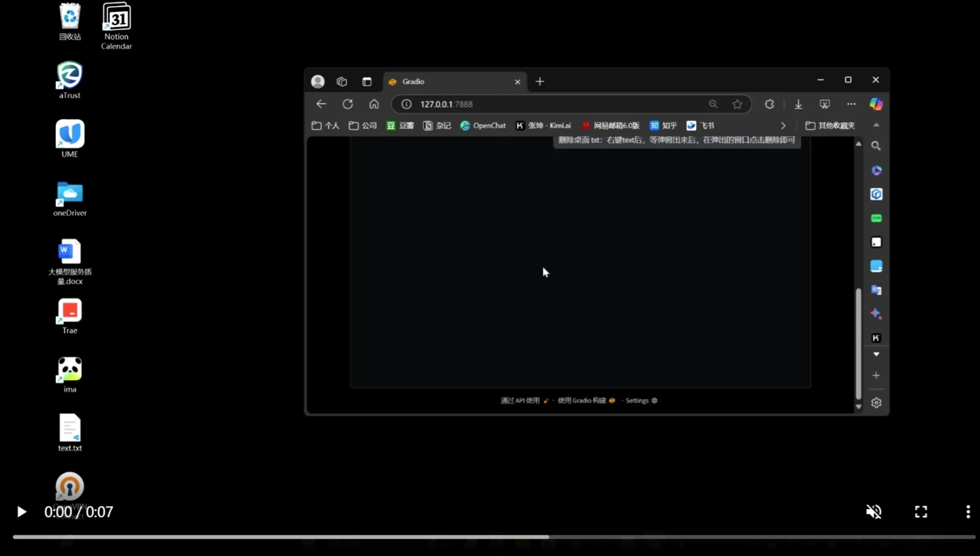The height and width of the screenshot is (556, 980).
Task: Open the 其他收藏夹 folder
Action: [x=830, y=126]
